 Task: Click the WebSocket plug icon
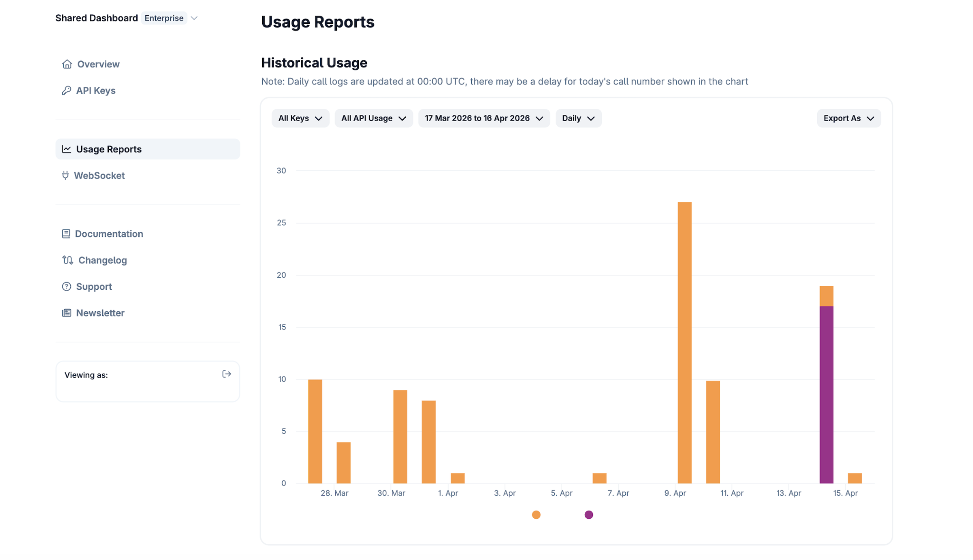[66, 175]
